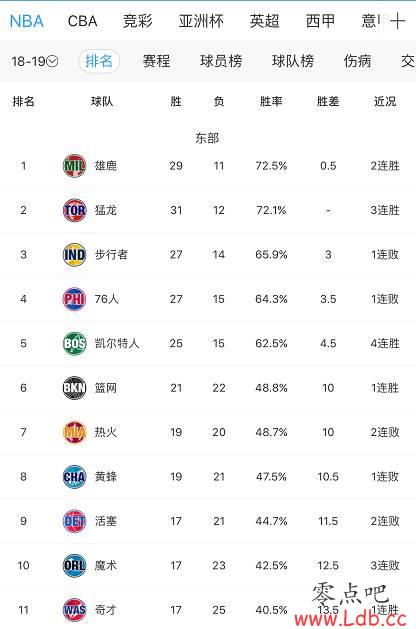
Task: Expand the 18-19 season dropdown
Action: click(x=35, y=61)
